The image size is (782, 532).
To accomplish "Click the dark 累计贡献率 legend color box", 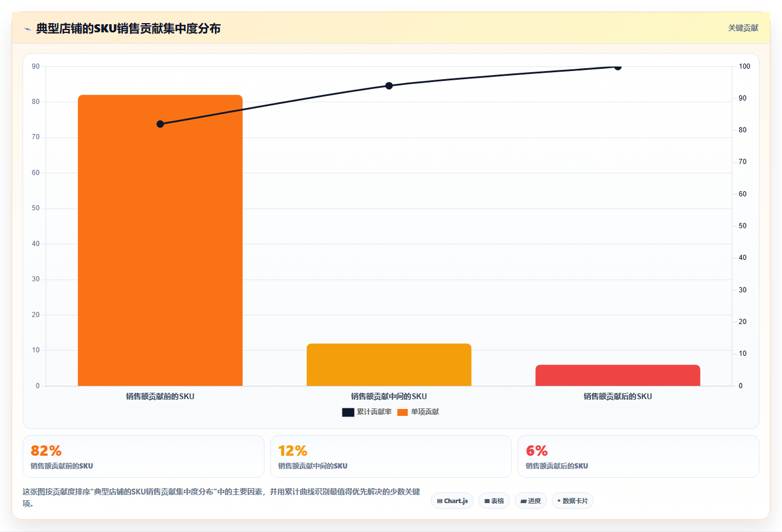I will click(348, 412).
